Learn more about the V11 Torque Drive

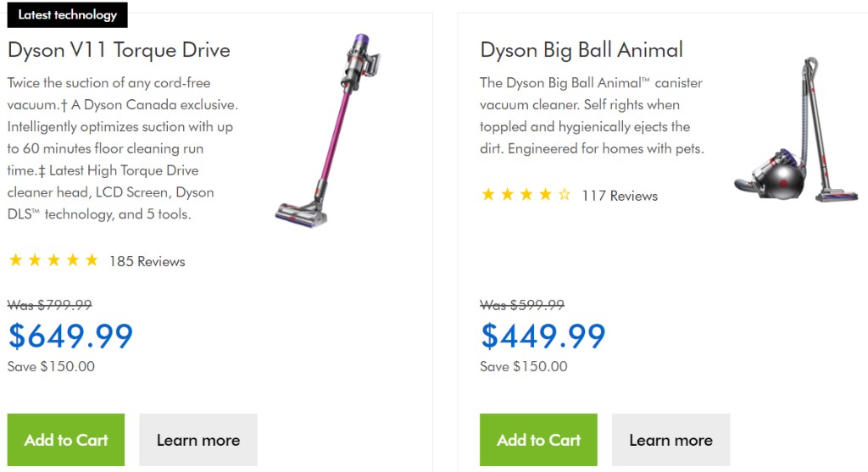pyautogui.click(x=198, y=440)
